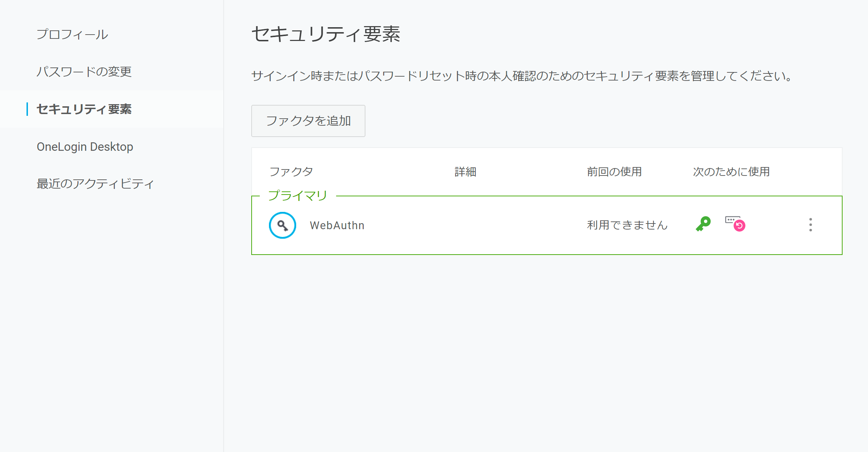The height and width of the screenshot is (452, 868).
Task: Click the 次のために使用 column header
Action: point(731,172)
